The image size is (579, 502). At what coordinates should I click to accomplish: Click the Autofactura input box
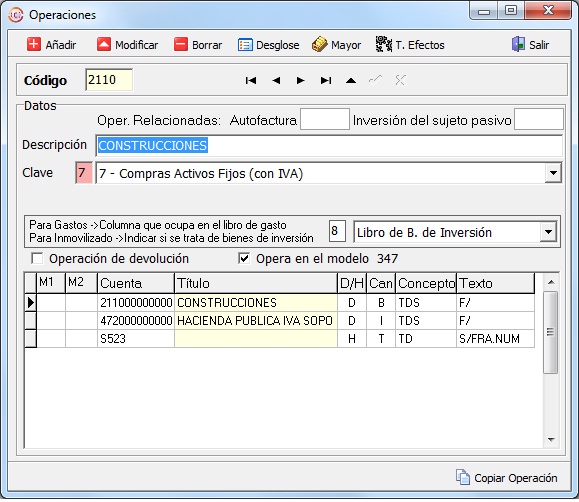click(x=325, y=119)
